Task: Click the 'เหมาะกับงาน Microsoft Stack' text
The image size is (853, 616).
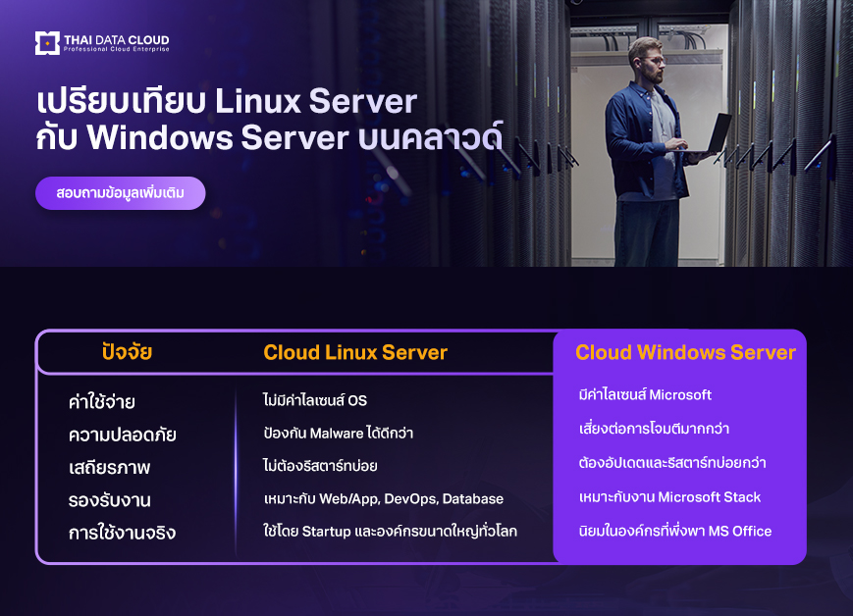Action: pyautogui.click(x=670, y=497)
